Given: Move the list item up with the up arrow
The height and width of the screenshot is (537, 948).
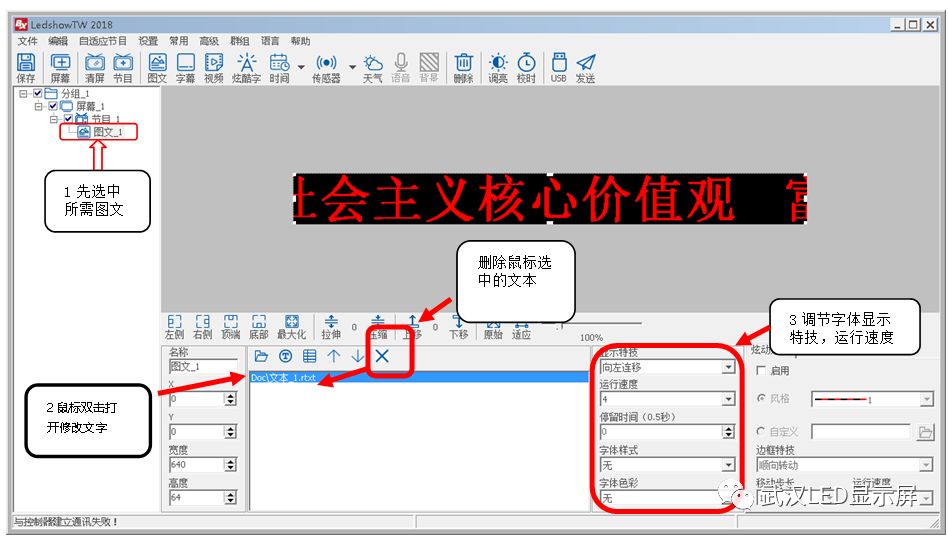Looking at the screenshot, I should [x=334, y=356].
